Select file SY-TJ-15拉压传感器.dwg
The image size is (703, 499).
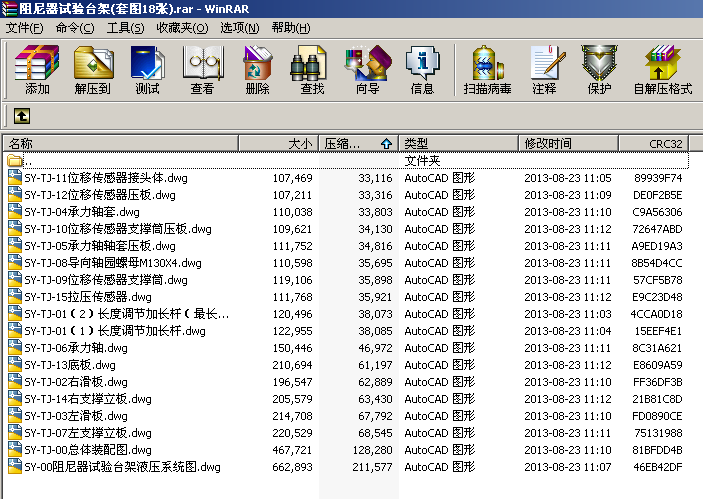pos(88,297)
